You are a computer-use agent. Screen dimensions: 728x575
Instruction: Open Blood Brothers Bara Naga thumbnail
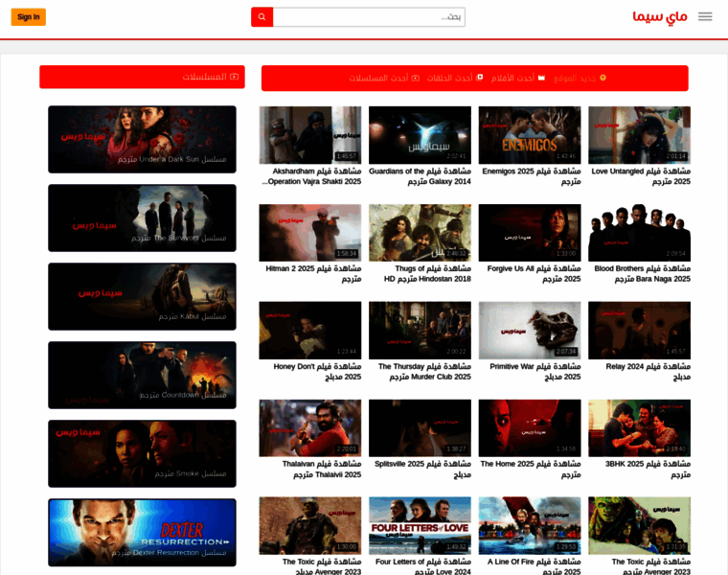(639, 233)
